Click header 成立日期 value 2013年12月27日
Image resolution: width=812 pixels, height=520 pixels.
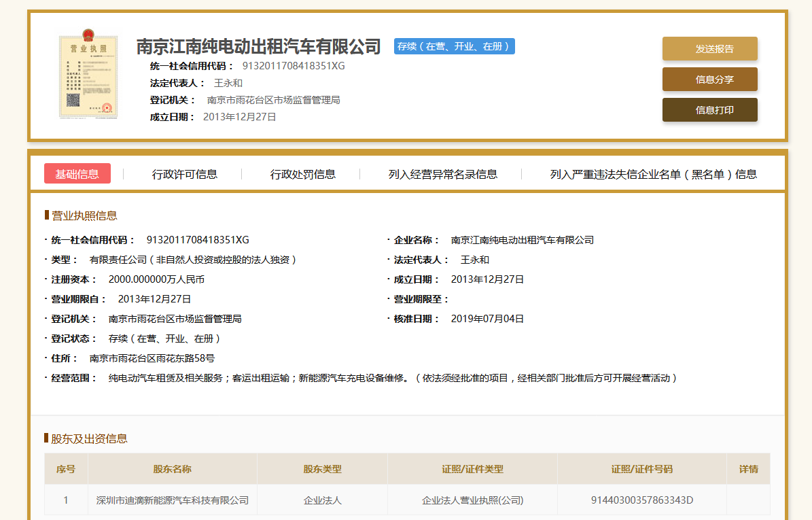click(239, 117)
